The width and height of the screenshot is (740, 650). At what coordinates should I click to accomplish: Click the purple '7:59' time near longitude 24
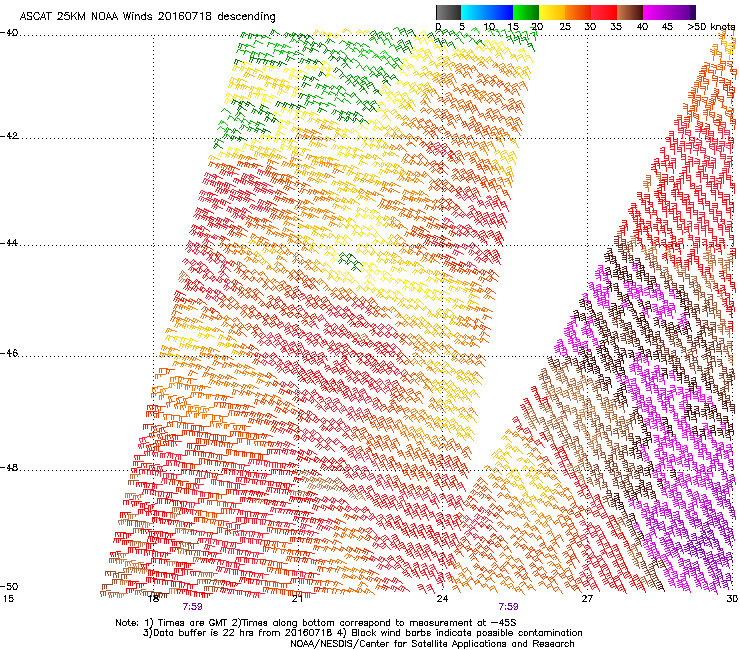coord(508,607)
